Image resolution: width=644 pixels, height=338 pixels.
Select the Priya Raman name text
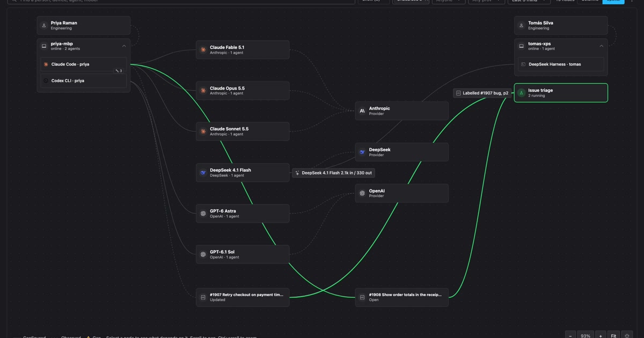[x=64, y=23]
